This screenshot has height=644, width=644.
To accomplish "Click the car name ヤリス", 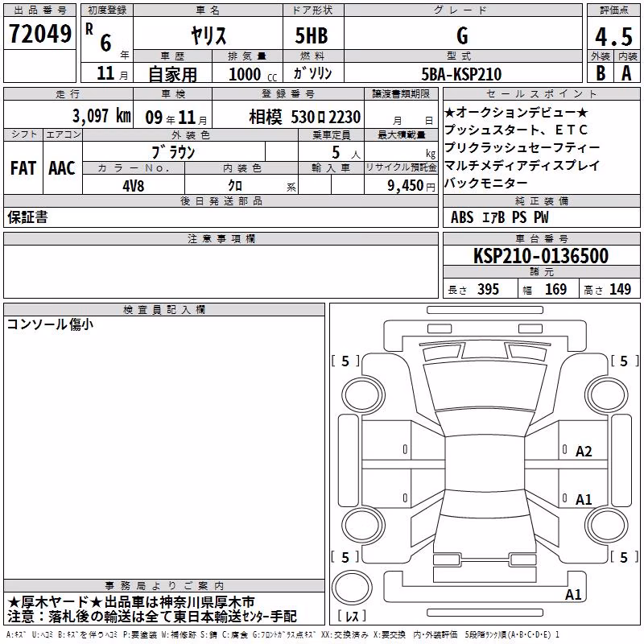I will pos(208,35).
